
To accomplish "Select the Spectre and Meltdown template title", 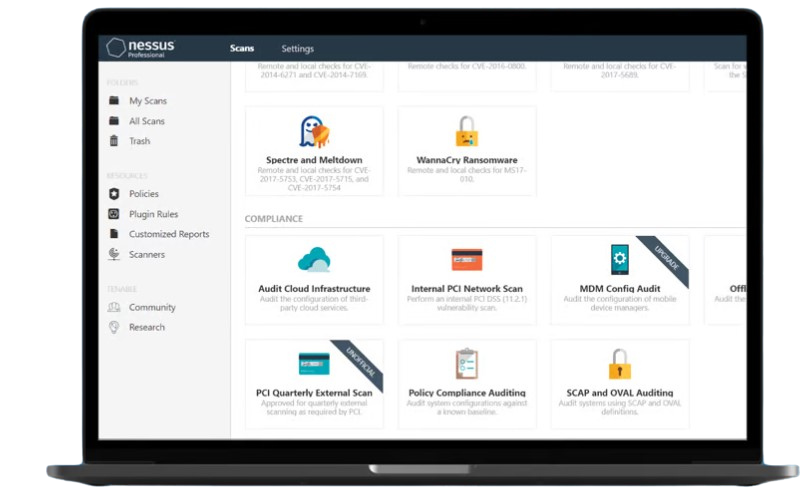I will click(x=314, y=160).
